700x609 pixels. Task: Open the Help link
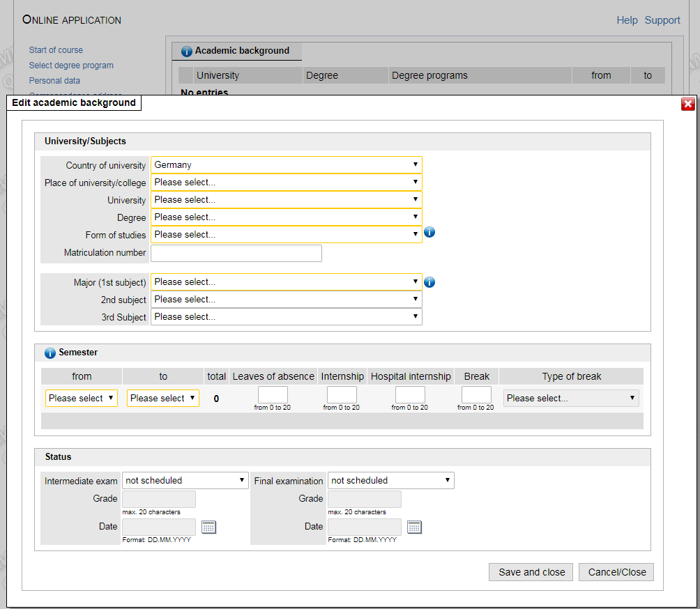click(627, 20)
